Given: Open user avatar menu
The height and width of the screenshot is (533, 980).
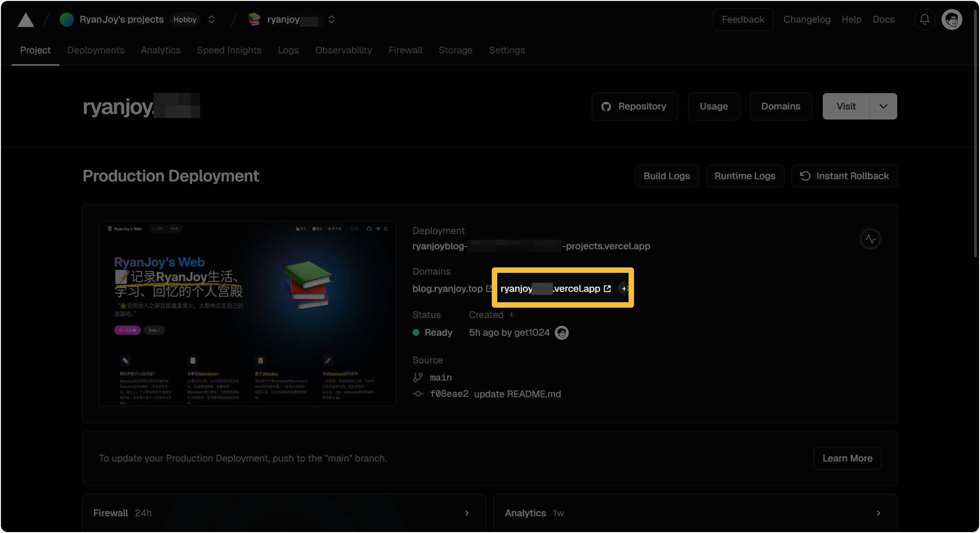Looking at the screenshot, I should pyautogui.click(x=951, y=19).
